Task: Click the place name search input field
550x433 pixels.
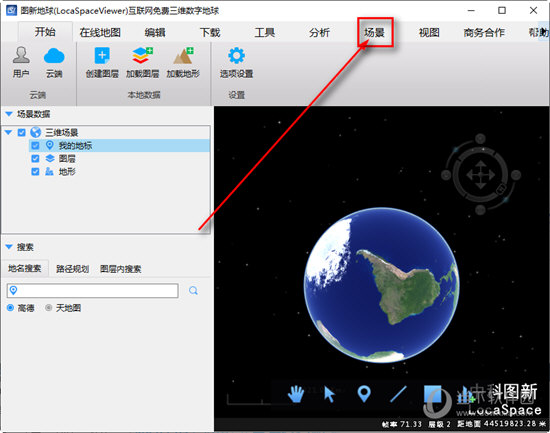Action: pos(93,291)
